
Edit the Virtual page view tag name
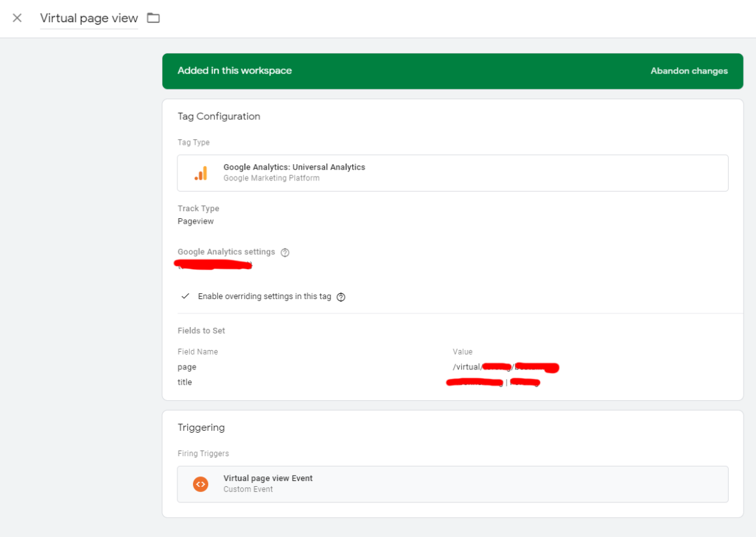click(89, 18)
